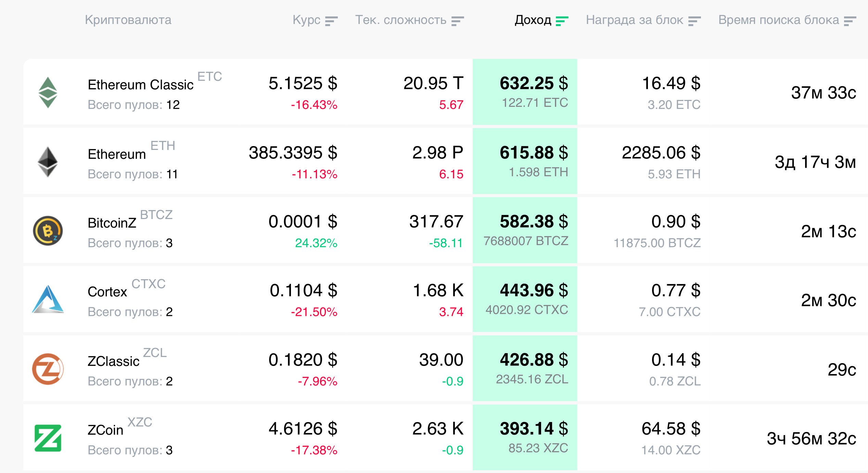Click the ZCoin green logo
Image resolution: width=868 pixels, height=473 pixels.
[x=48, y=438]
